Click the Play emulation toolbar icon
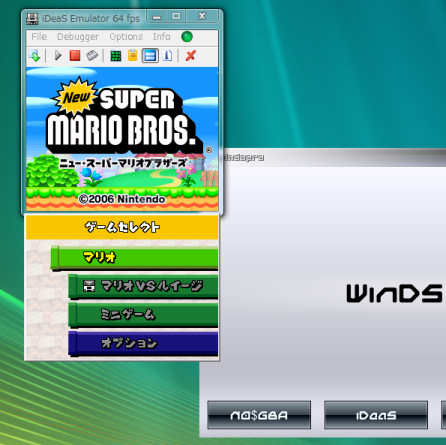446x445 pixels. pos(58,55)
